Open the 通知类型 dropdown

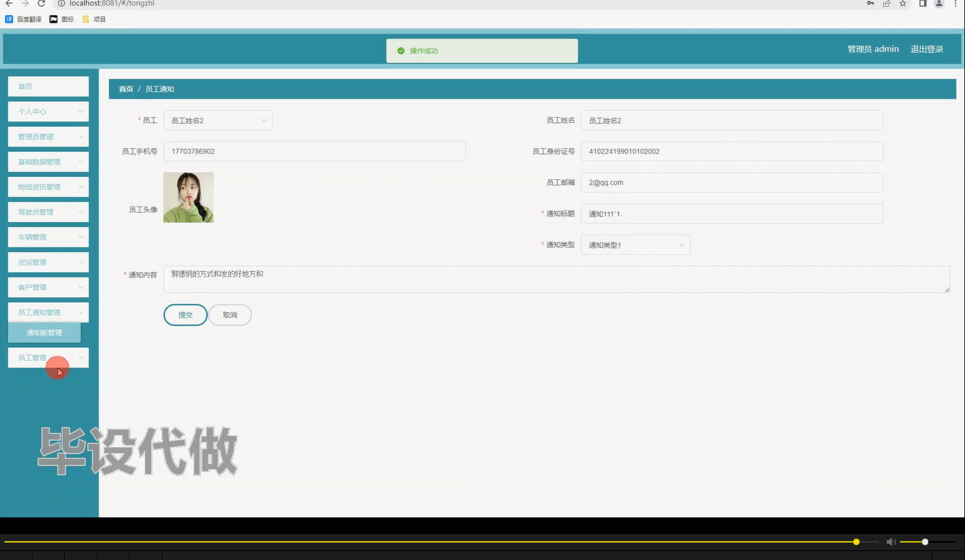point(636,245)
